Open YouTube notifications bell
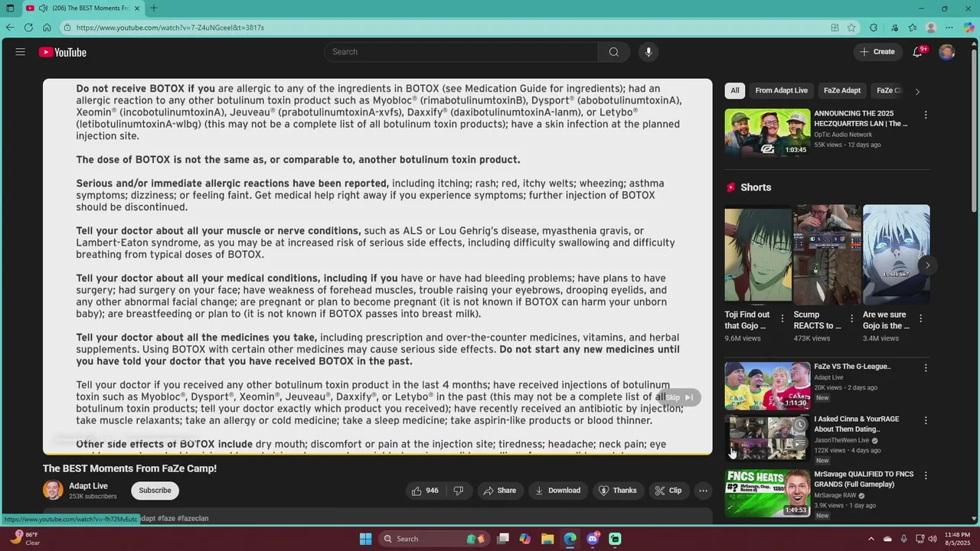The image size is (980, 551). point(918,52)
